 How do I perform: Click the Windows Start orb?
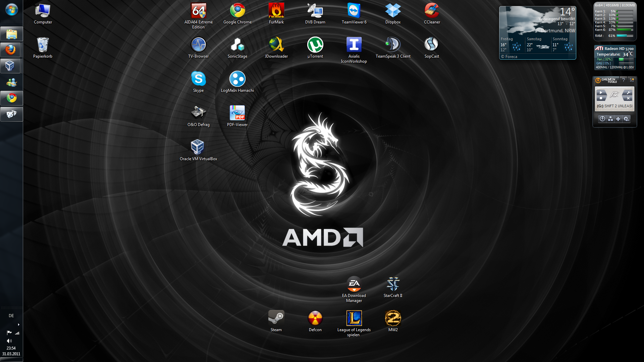pyautogui.click(x=11, y=9)
